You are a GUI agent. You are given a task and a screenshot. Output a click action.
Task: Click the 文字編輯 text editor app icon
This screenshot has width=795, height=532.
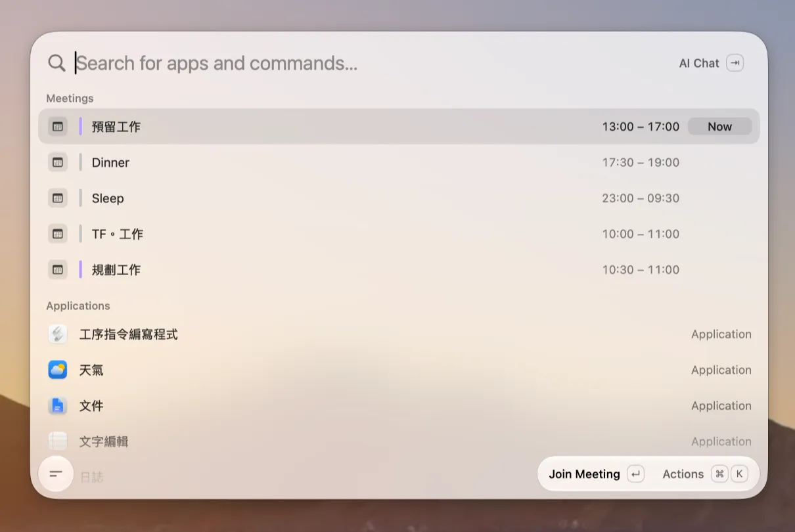tap(58, 441)
